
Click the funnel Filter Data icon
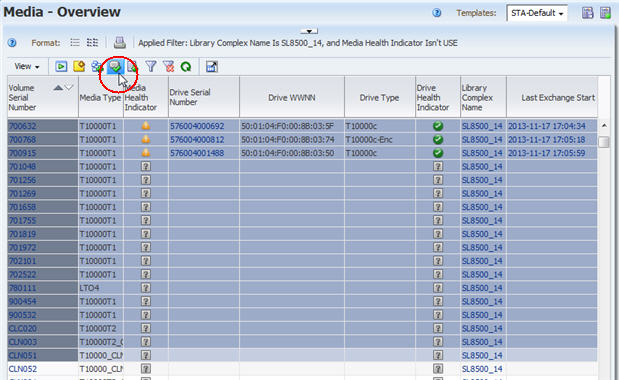pos(151,66)
